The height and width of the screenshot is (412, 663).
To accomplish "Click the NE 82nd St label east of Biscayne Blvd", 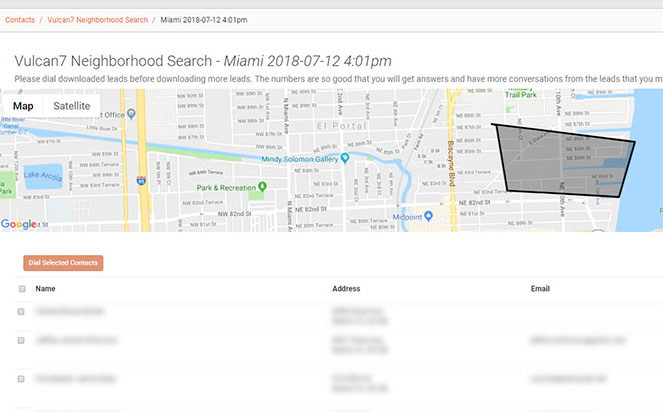I will (474, 203).
